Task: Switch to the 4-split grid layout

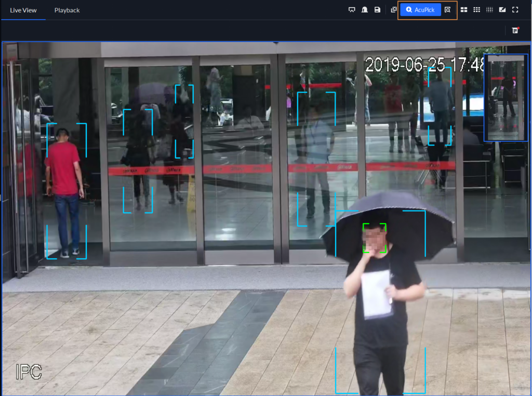Action: click(464, 10)
